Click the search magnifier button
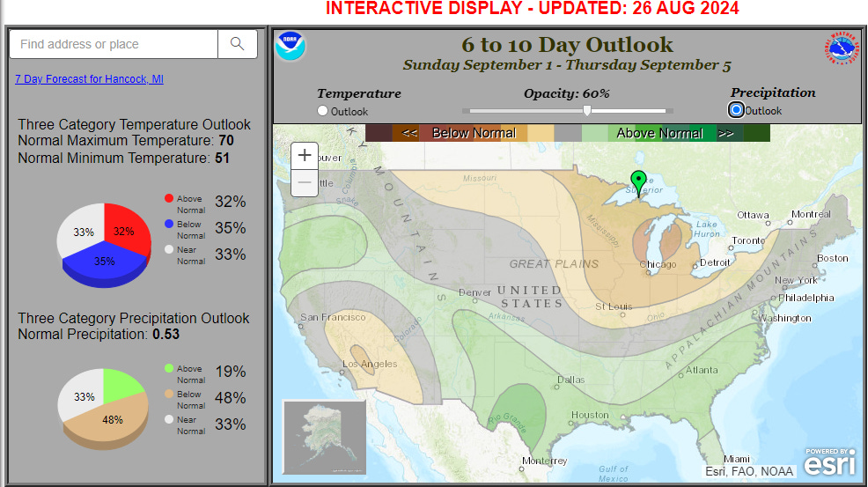Image resolution: width=868 pixels, height=487 pixels. coord(238,44)
